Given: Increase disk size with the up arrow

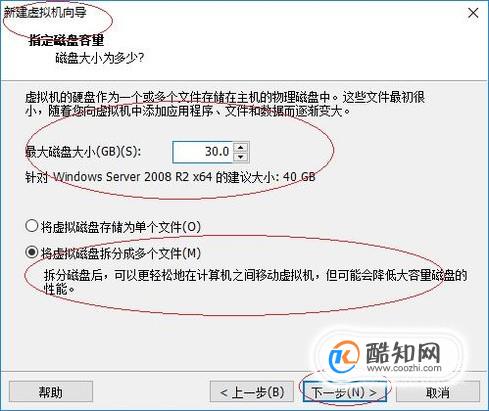Looking at the screenshot, I should click(x=240, y=147).
